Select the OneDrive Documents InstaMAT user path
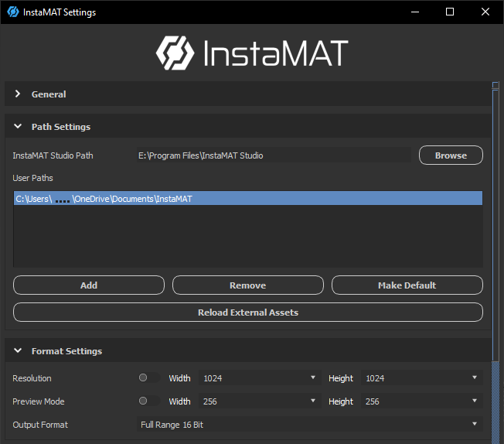Screen dimensions: 504x444 click(x=248, y=199)
